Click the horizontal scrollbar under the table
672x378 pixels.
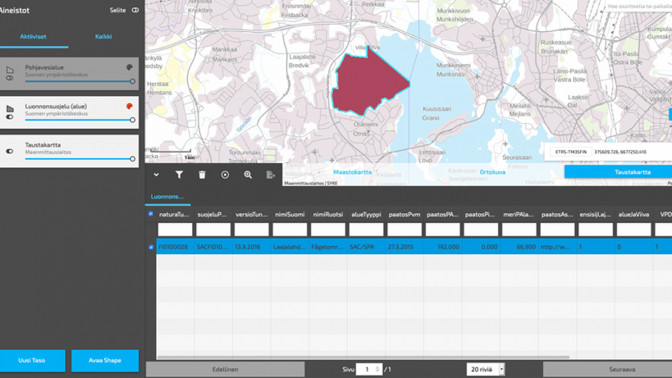coord(363,357)
